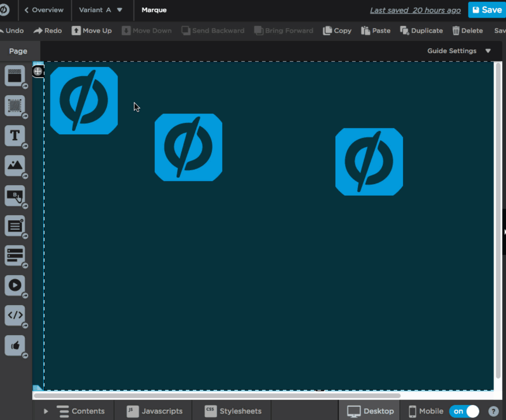Select the Button widget tool
Viewport: 506px width, 420px height.
[x=15, y=196]
